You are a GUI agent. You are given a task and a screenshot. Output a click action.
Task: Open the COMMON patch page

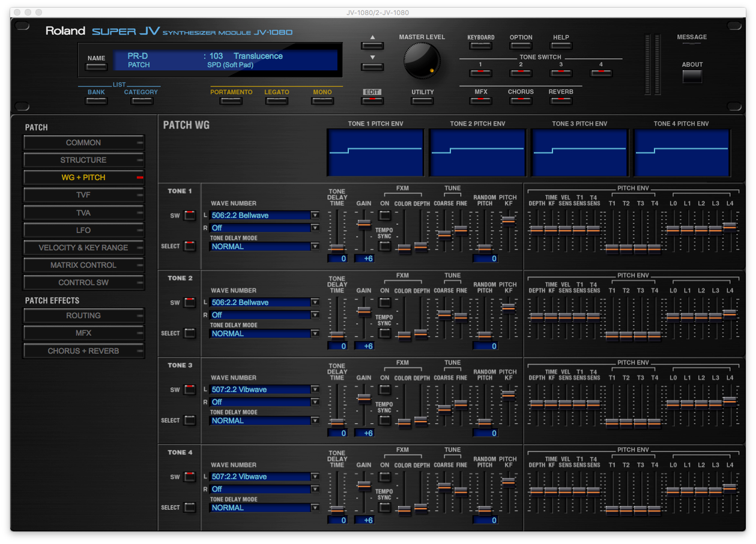(84, 143)
